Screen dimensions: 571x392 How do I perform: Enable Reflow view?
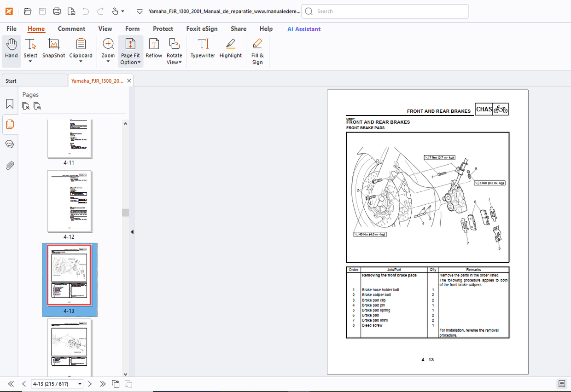[x=154, y=48]
